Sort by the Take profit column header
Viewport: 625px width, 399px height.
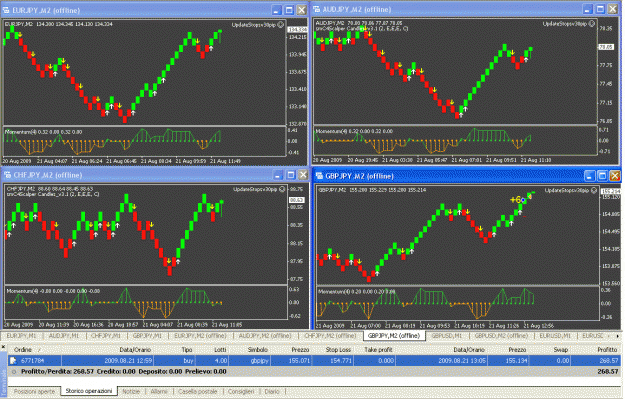point(378,350)
